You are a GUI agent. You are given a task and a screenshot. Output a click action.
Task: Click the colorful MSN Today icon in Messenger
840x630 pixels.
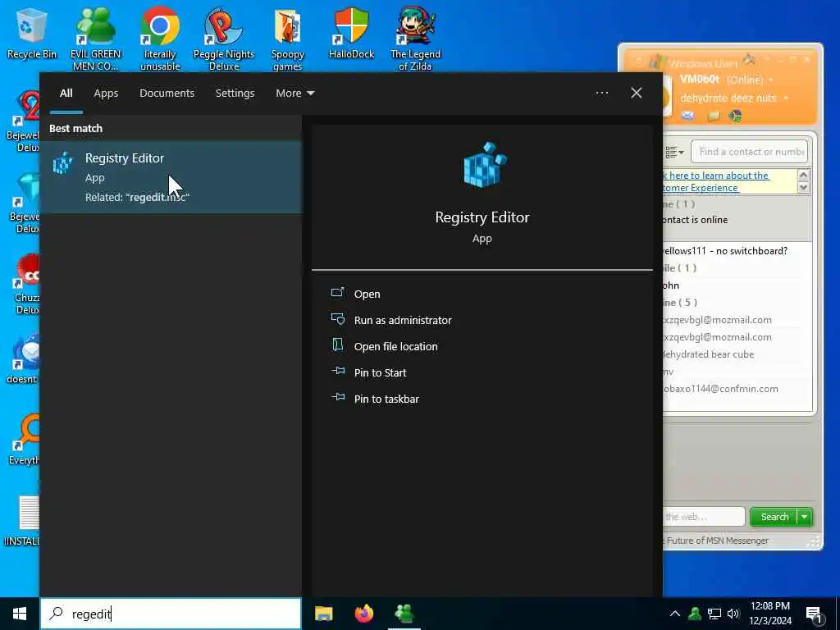pyautogui.click(x=735, y=116)
